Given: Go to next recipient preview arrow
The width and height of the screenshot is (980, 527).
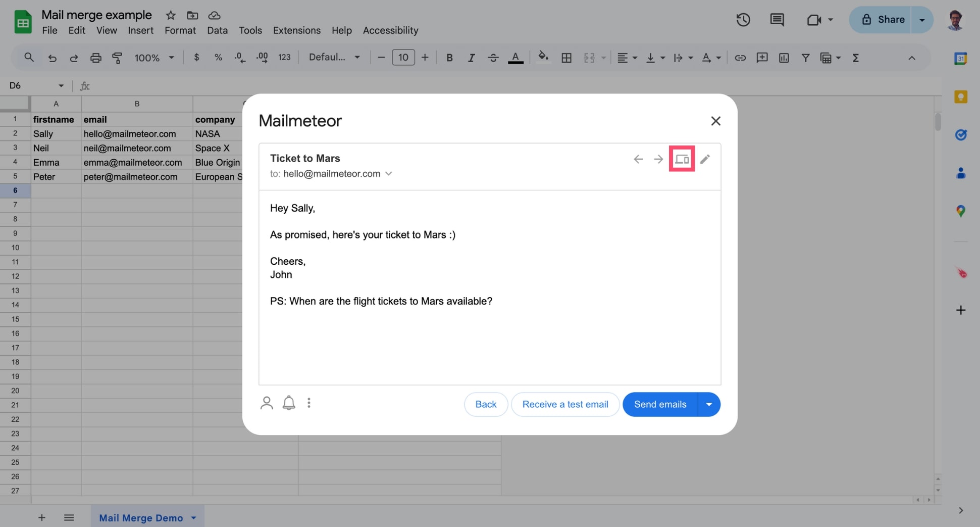Looking at the screenshot, I should (x=658, y=159).
